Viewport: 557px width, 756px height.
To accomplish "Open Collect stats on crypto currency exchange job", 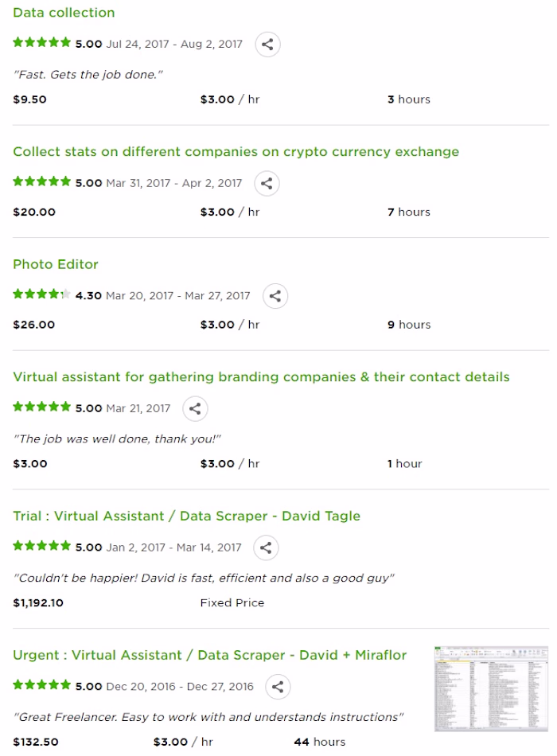I will coord(236,151).
